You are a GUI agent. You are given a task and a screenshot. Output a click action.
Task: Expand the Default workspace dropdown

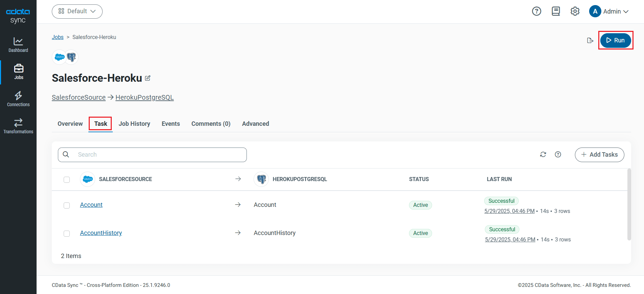click(77, 12)
